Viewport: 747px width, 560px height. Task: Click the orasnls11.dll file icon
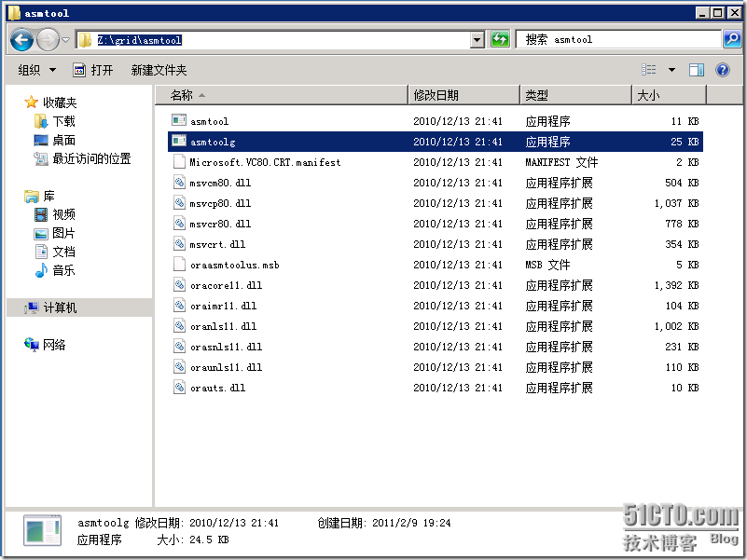click(x=179, y=346)
